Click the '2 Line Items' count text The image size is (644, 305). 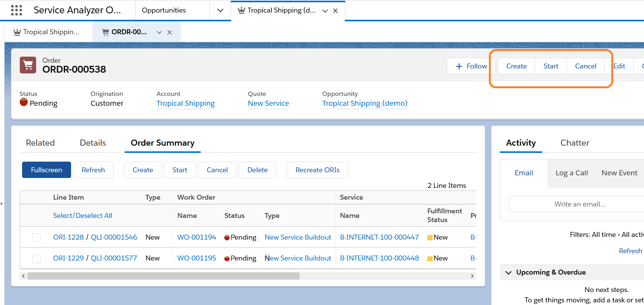click(x=447, y=186)
